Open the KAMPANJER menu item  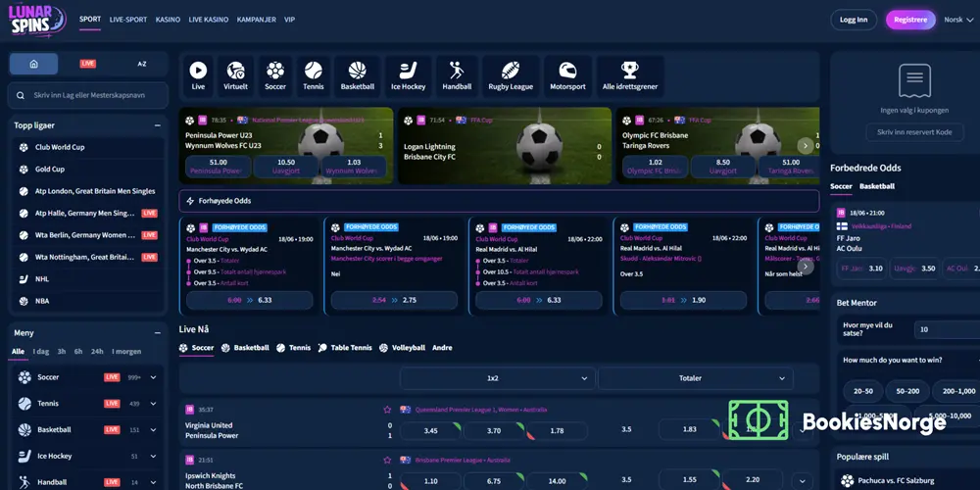pos(256,20)
